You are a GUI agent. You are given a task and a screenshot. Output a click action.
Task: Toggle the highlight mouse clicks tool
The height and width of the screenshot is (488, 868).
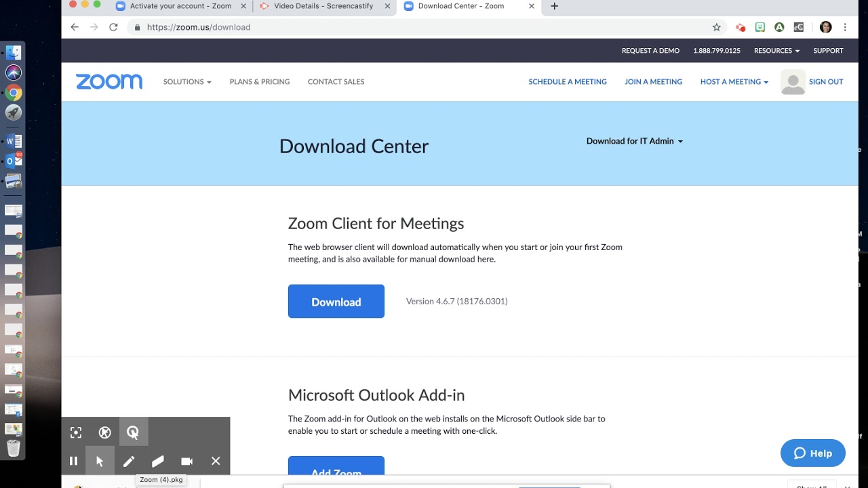(133, 432)
